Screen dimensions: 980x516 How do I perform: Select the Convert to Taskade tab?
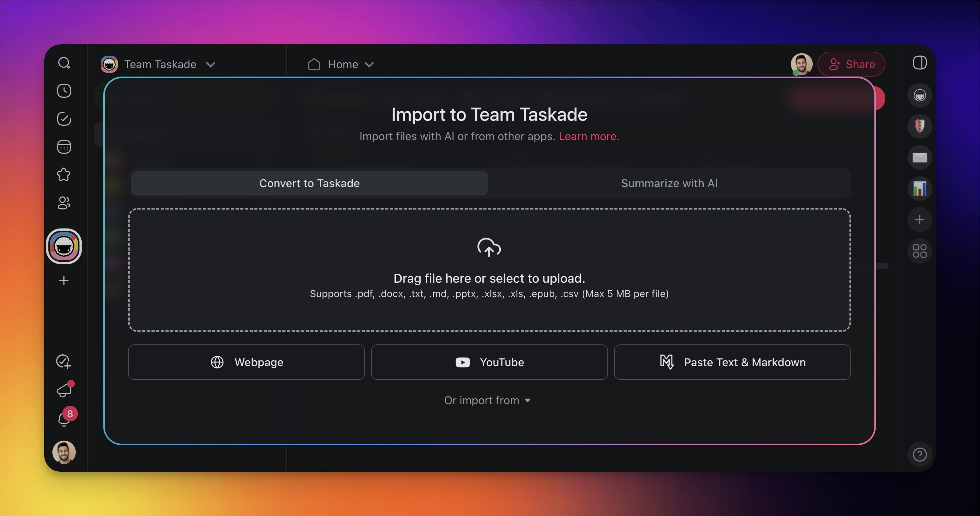coord(309,183)
